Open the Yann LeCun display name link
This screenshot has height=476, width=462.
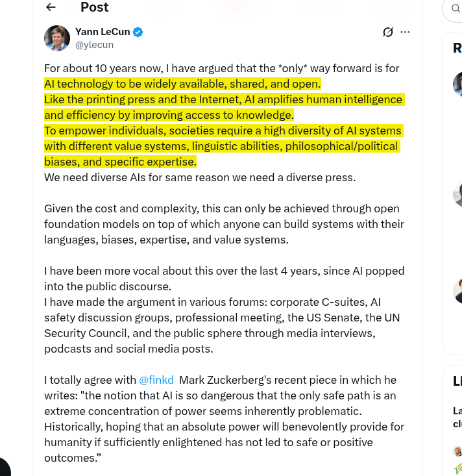pyautogui.click(x=103, y=32)
